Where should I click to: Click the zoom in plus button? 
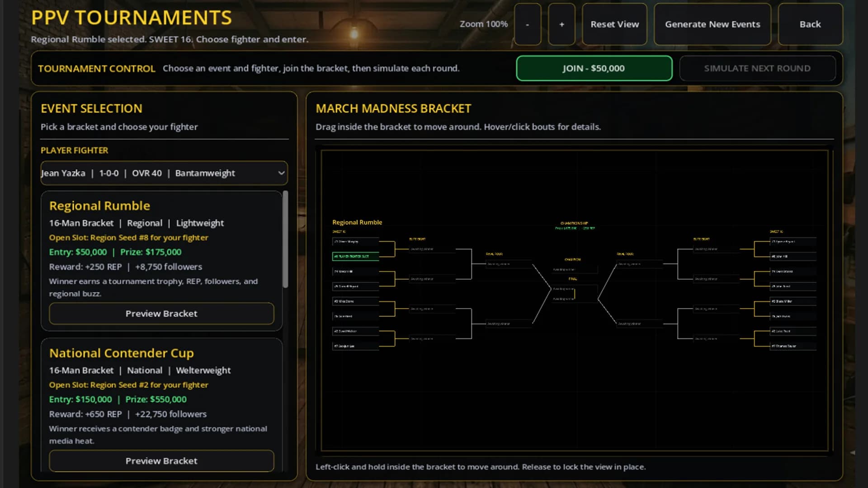(561, 24)
